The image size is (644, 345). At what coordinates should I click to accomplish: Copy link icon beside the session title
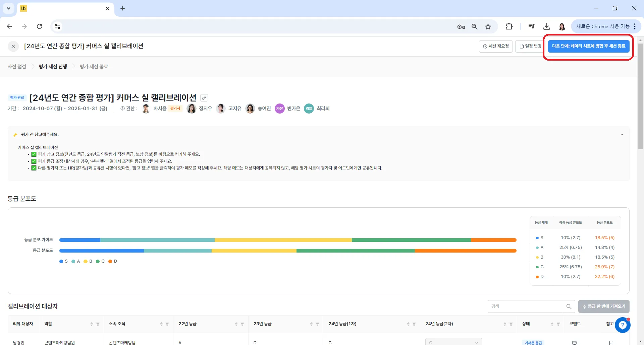click(204, 98)
